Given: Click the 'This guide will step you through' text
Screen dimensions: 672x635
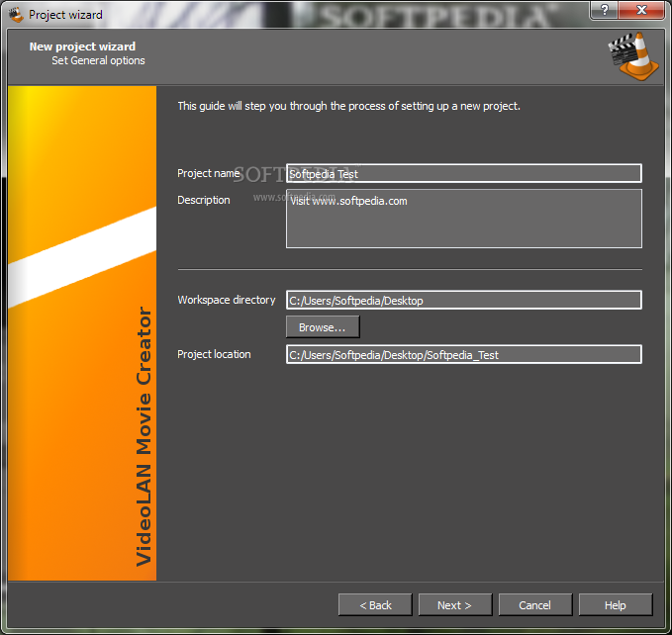Looking at the screenshot, I should (x=348, y=106).
